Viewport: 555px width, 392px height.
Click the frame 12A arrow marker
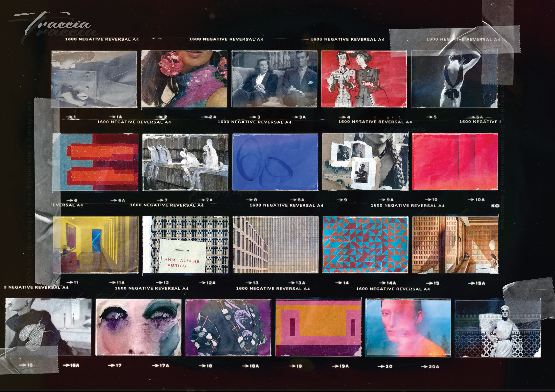click(207, 283)
